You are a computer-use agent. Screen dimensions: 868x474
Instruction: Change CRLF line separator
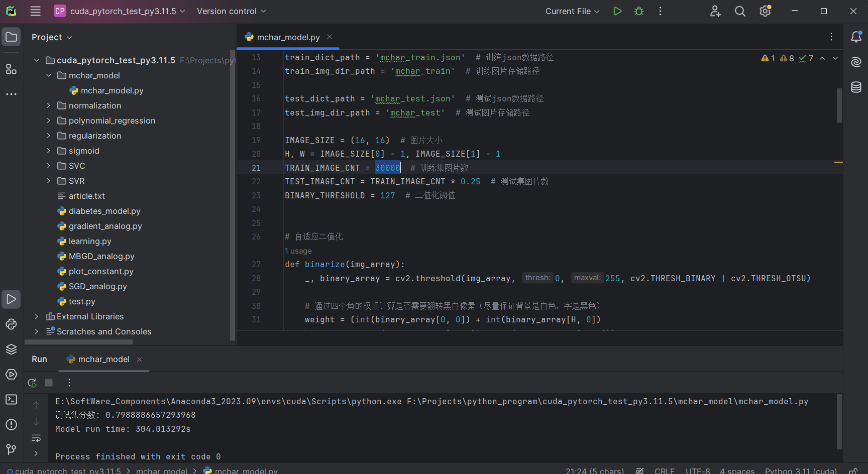click(665, 470)
